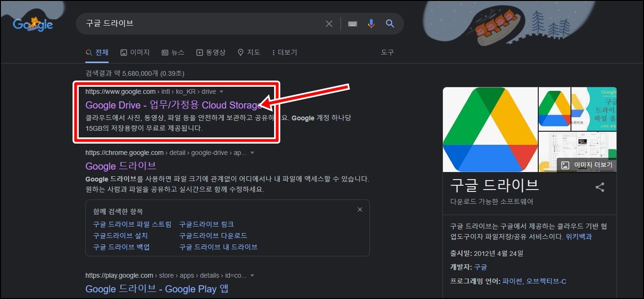Open the 도구 search tools
The image size is (644, 299).
[387, 53]
